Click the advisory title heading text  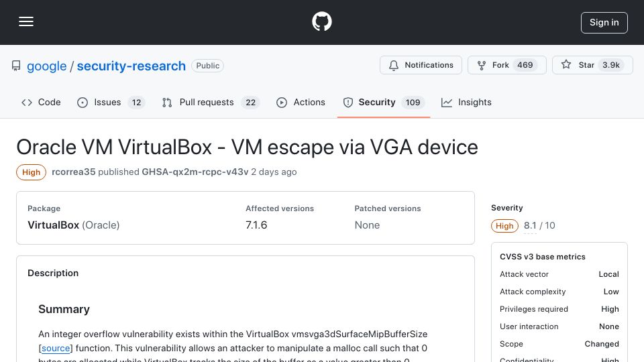(248, 147)
